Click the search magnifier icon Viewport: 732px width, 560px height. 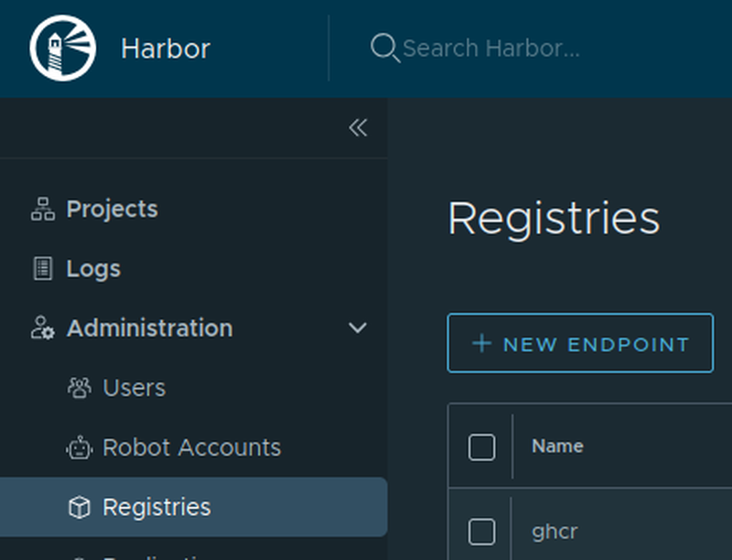(383, 48)
